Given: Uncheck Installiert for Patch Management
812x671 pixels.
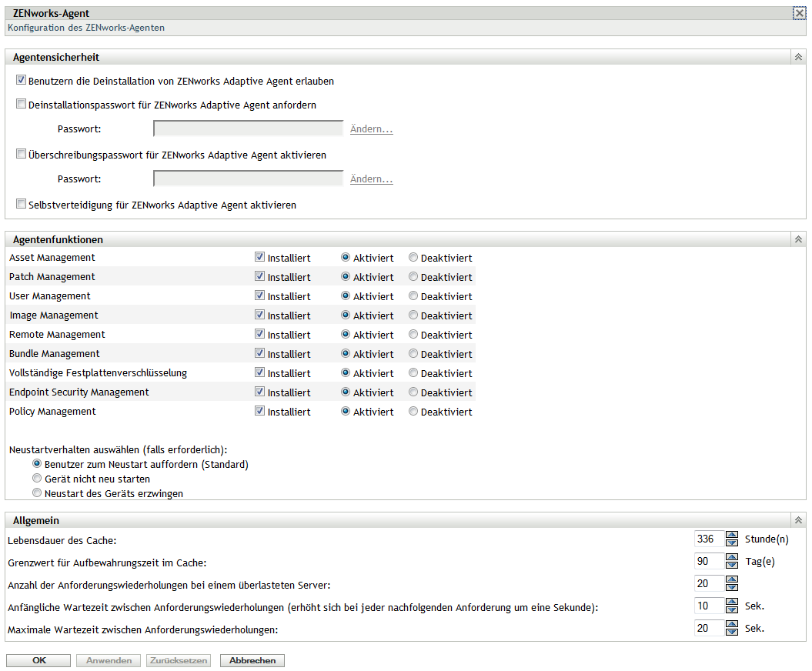Looking at the screenshot, I should click(x=259, y=276).
